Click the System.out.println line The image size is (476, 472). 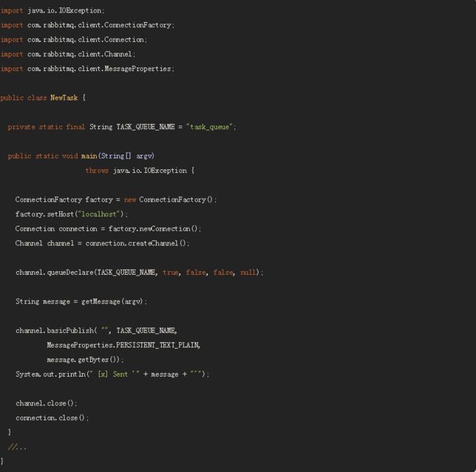point(112,375)
